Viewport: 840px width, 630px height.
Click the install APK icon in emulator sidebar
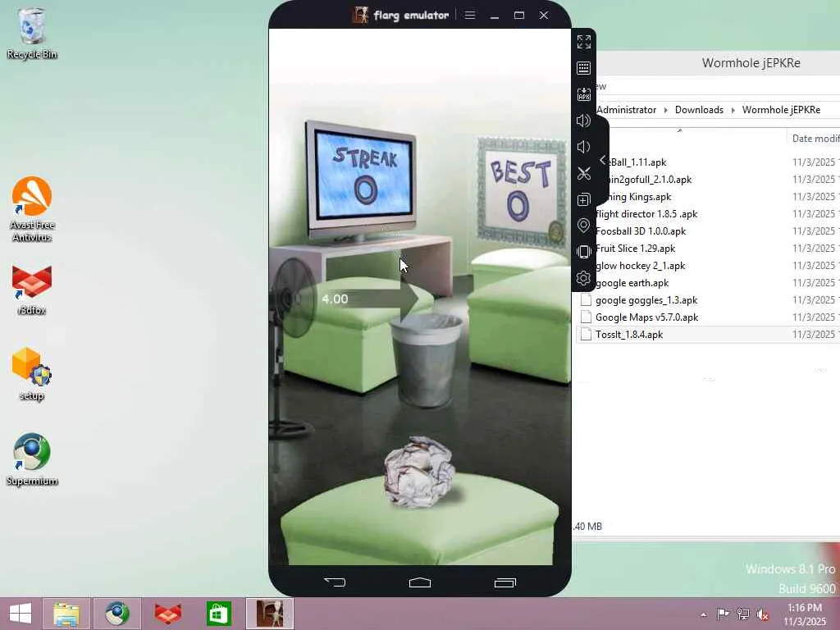[584, 94]
